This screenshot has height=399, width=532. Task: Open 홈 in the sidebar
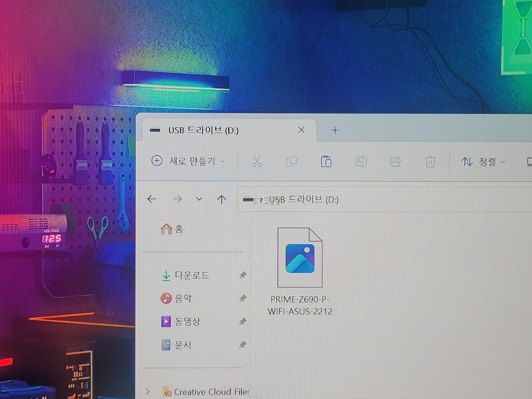(x=172, y=229)
